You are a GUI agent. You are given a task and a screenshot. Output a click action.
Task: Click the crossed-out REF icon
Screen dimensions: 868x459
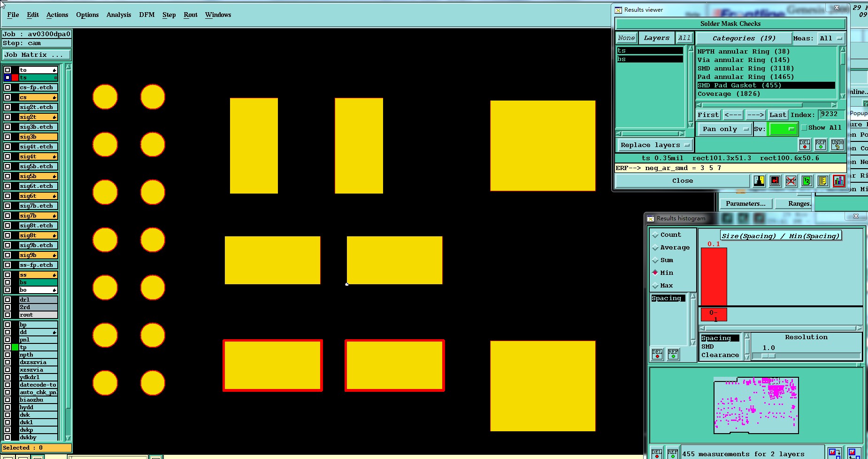791,181
